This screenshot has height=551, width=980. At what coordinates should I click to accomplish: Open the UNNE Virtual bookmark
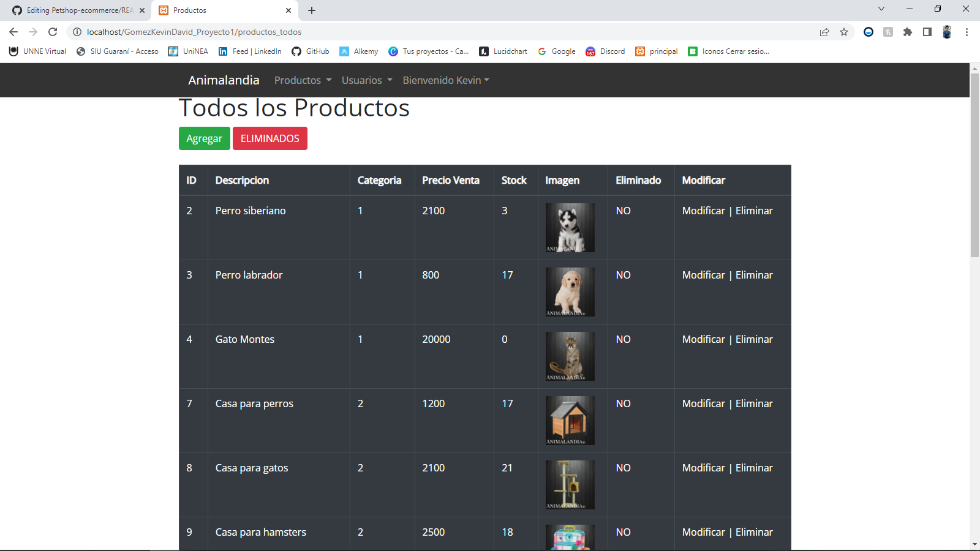(36, 51)
